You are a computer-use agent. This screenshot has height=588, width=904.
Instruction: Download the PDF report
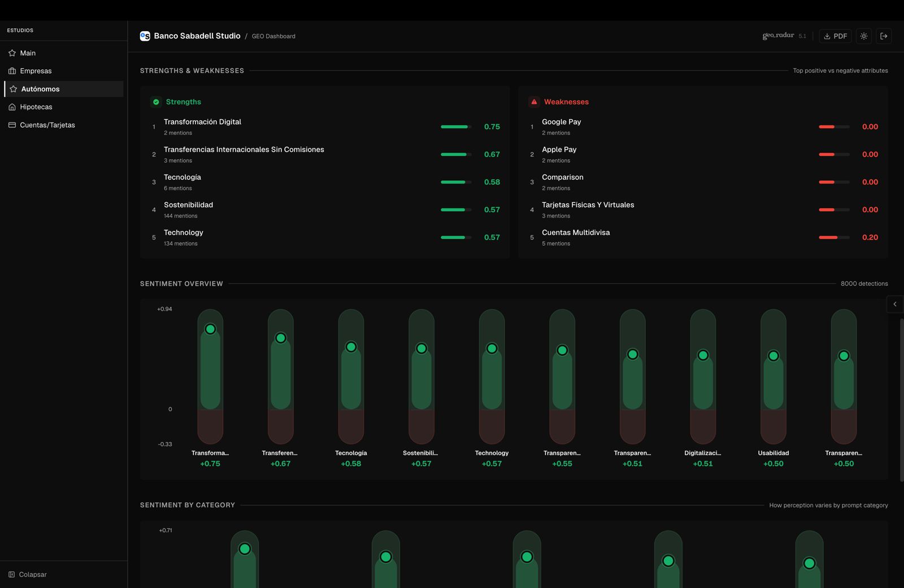pyautogui.click(x=835, y=36)
